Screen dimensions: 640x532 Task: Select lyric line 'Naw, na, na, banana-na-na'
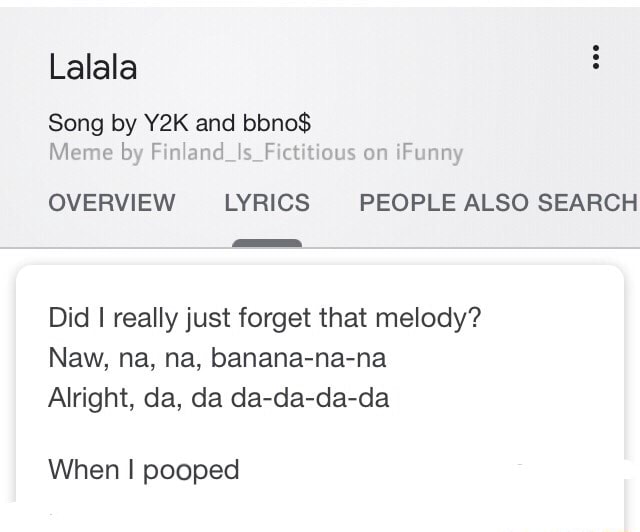[x=217, y=358]
